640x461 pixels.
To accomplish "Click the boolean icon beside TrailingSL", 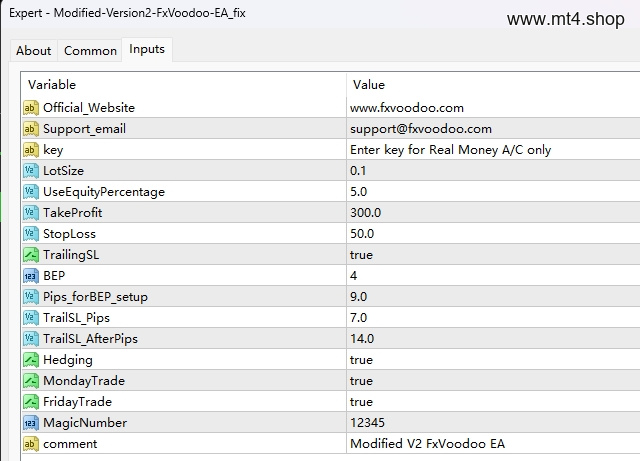I will pyautogui.click(x=31, y=255).
